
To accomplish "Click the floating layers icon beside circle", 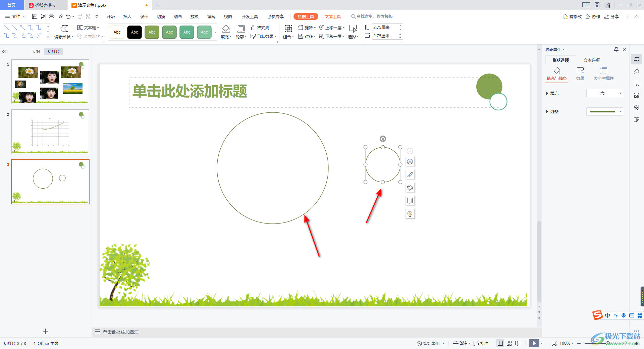I will [x=410, y=162].
